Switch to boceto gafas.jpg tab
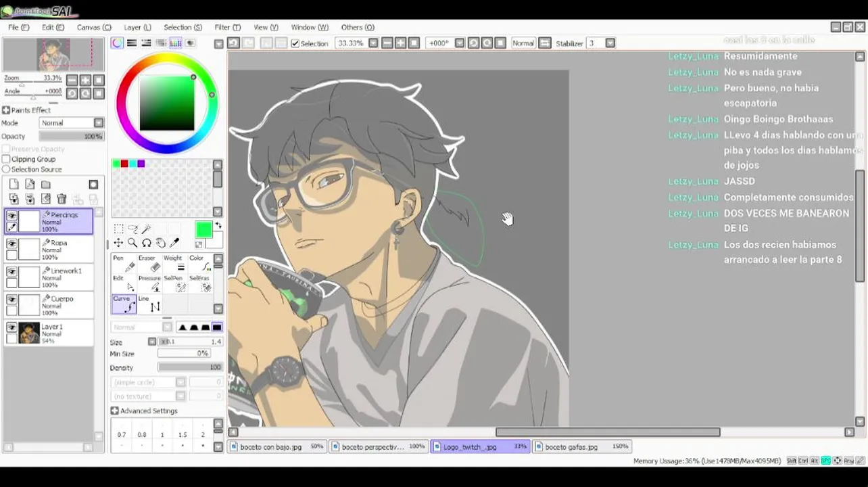Image resolution: width=868 pixels, height=487 pixels. [583, 446]
